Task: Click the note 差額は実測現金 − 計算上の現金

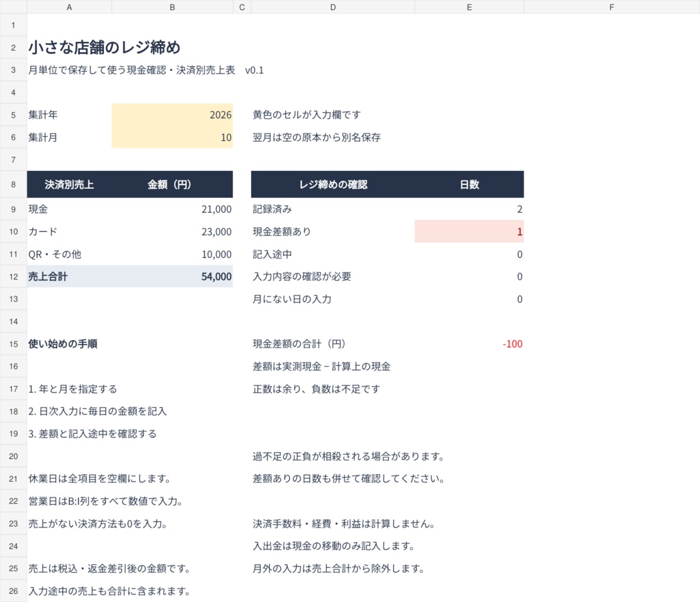Action: (321, 366)
